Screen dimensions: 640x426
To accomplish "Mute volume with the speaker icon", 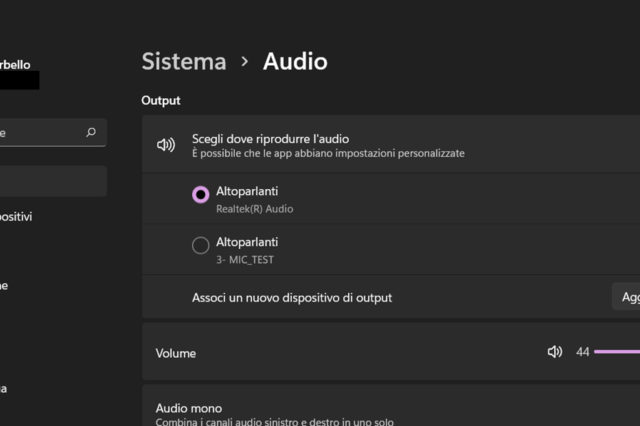I will [x=555, y=352].
